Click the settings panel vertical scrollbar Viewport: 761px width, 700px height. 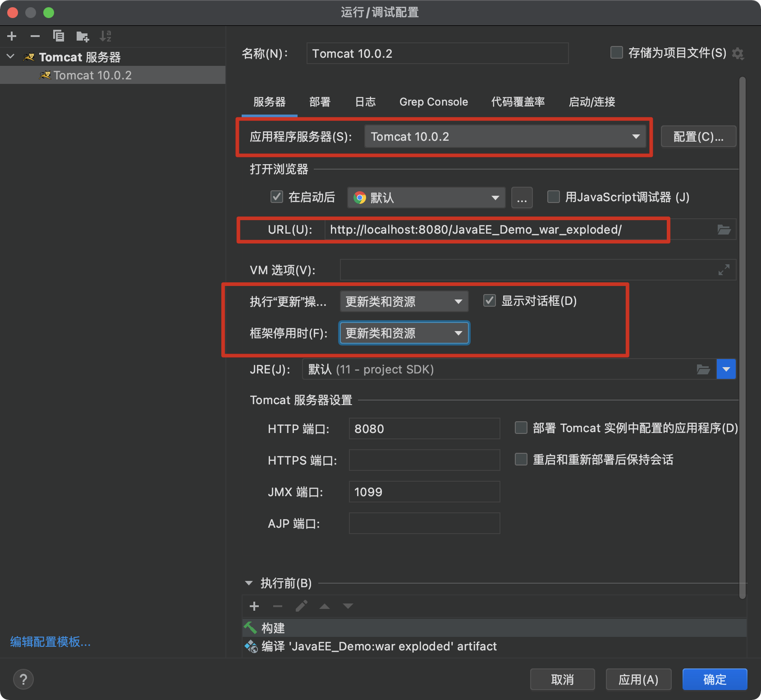[743, 338]
